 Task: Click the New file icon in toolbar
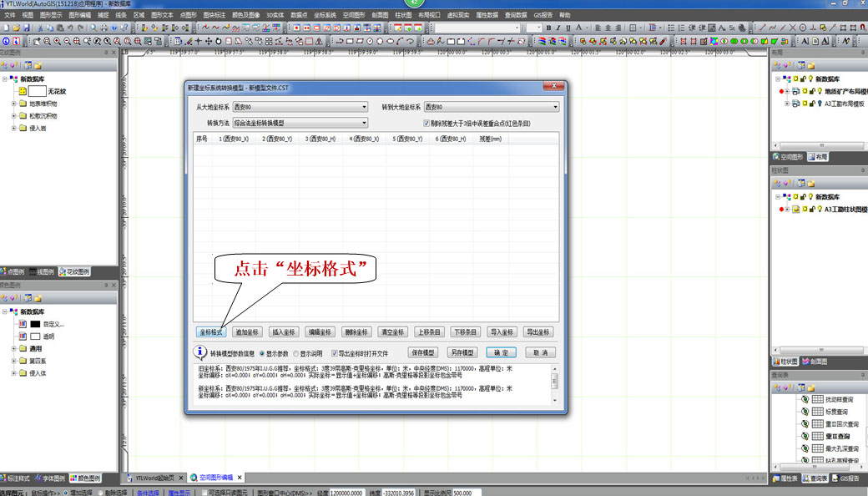pos(6,27)
